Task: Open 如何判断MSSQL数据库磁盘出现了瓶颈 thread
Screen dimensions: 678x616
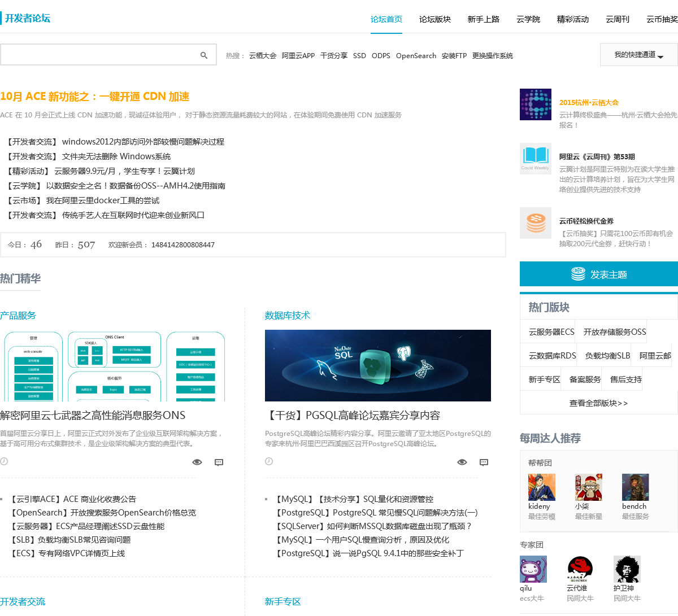Action: 399,526
